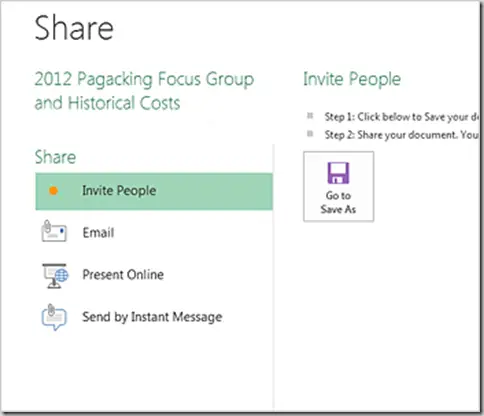This screenshot has width=484, height=416.
Task: Click the purple floppy disk save icon
Action: [338, 173]
